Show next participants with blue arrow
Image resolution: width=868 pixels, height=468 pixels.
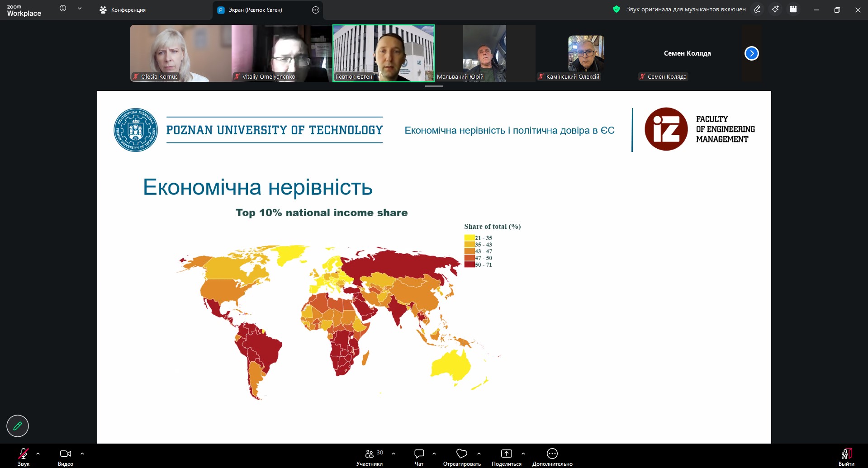pyautogui.click(x=751, y=53)
